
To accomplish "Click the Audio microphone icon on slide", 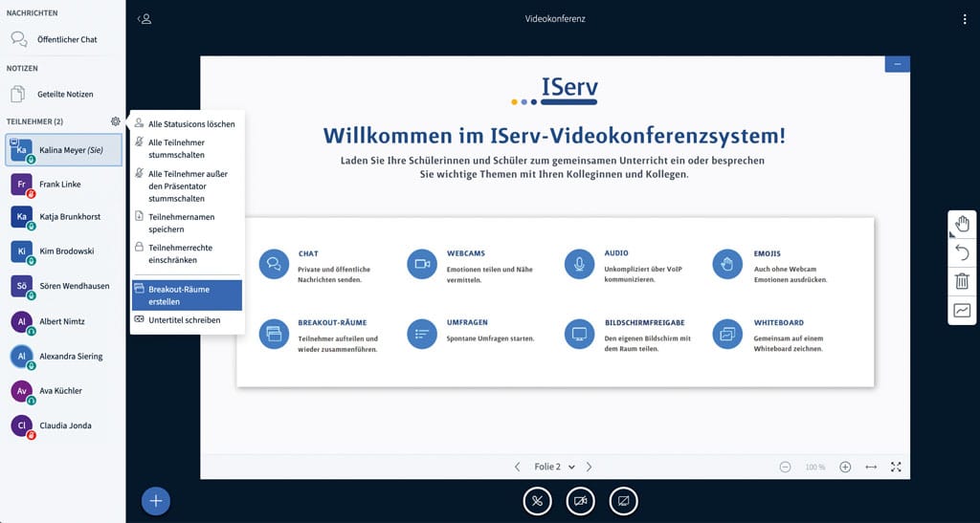I will (579, 264).
